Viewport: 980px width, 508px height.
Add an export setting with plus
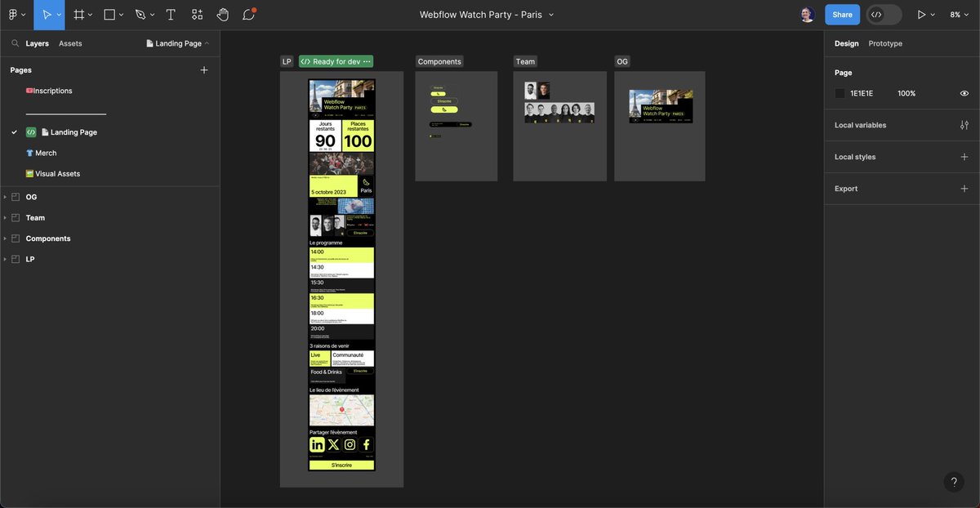click(964, 189)
